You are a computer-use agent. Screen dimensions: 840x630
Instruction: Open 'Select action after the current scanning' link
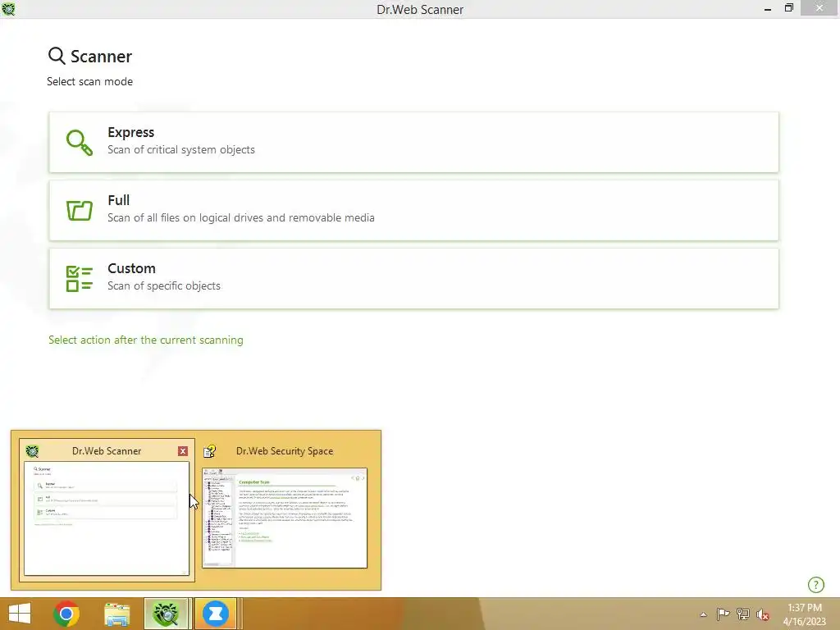[x=146, y=340]
